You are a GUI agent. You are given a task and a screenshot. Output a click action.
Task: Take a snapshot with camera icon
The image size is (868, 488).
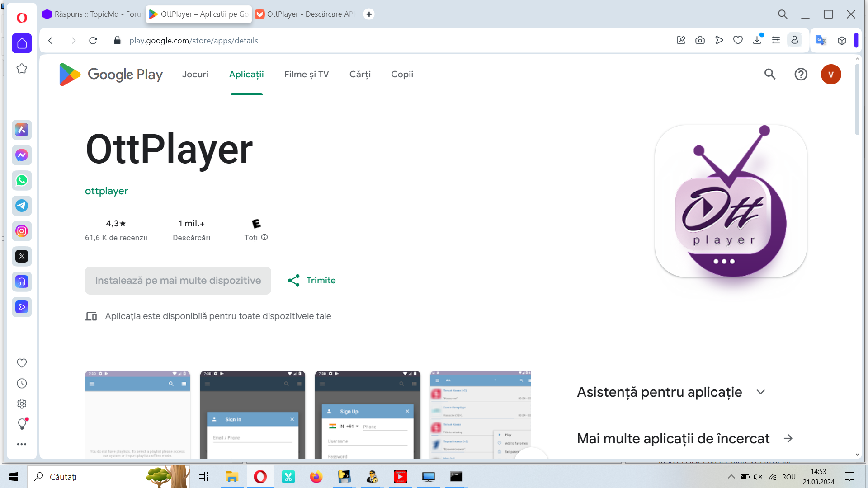click(x=700, y=40)
